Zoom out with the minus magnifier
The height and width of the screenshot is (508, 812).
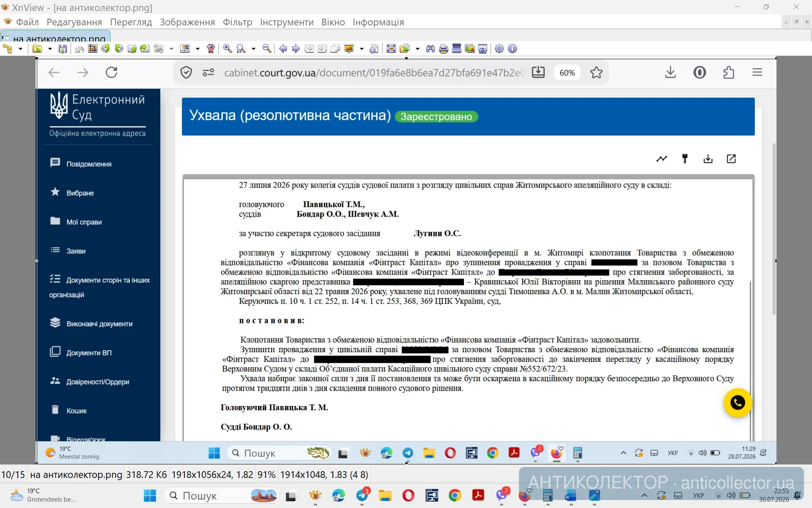267,49
